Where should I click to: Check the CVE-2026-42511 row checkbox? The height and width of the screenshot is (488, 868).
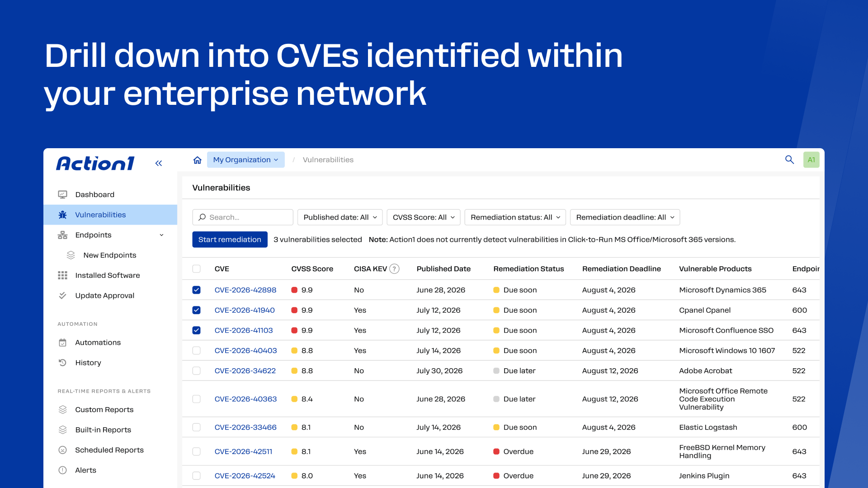pos(196,451)
